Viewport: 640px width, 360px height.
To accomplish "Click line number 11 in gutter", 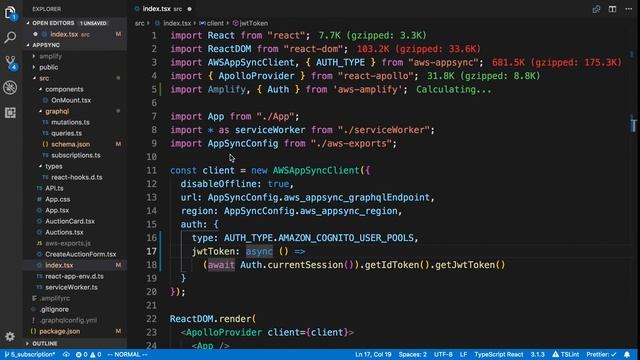I will [151, 171].
